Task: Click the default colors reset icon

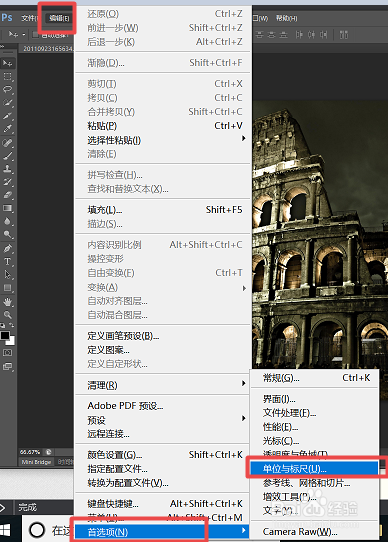Action: click(x=2, y=325)
